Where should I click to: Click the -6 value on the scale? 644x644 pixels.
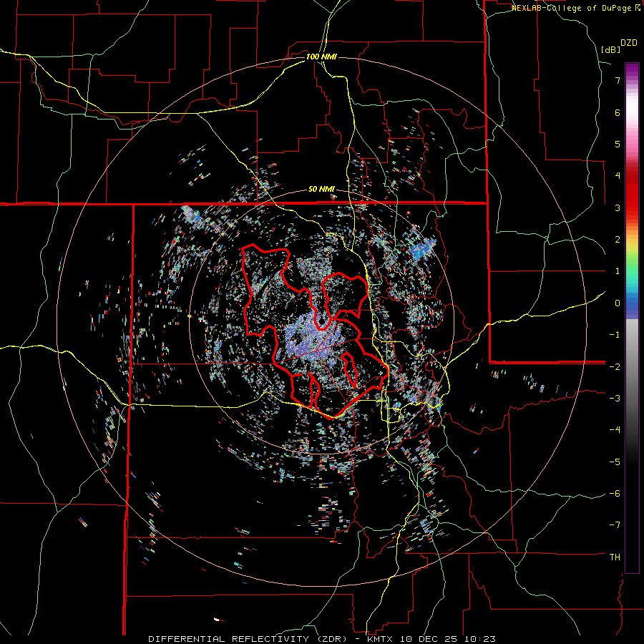(x=615, y=494)
